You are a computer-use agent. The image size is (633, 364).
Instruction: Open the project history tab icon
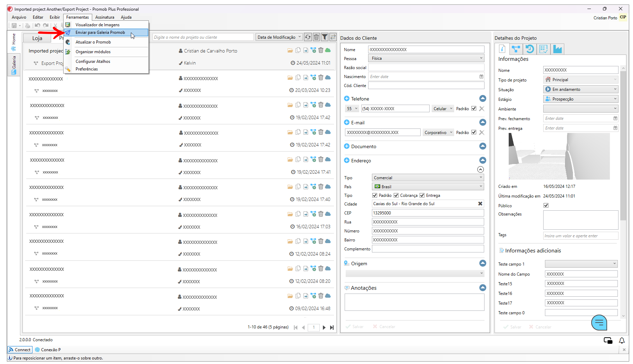(530, 49)
